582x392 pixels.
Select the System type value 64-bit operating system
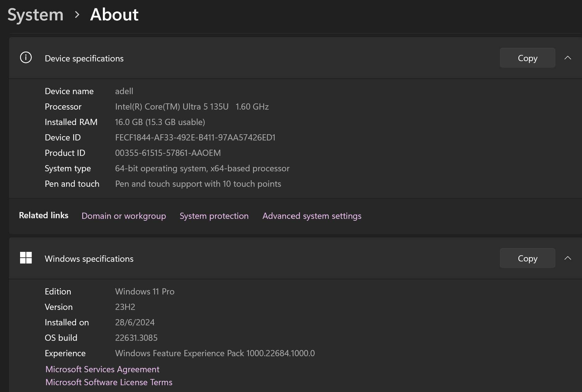point(202,168)
